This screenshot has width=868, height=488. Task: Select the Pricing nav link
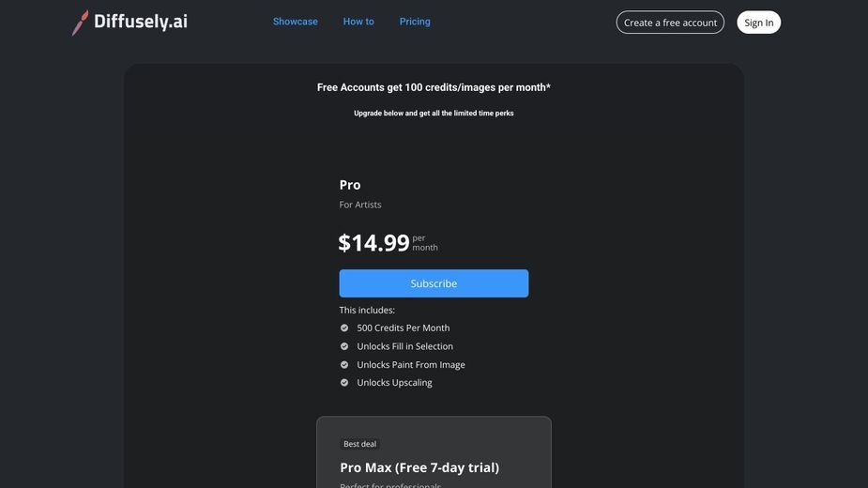tap(415, 22)
